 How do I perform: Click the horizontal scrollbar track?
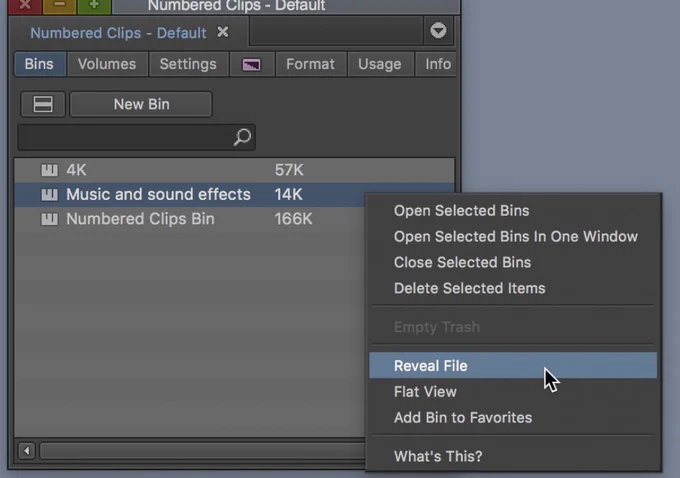202,451
